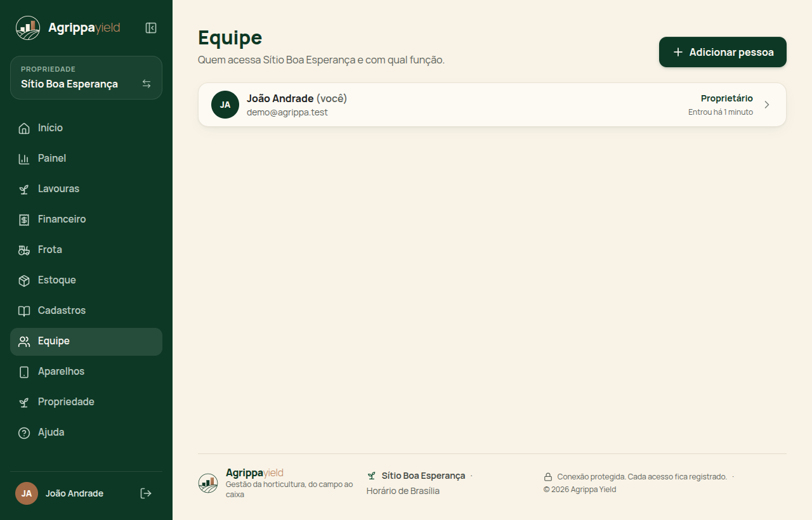
Task: Click the Agrippa Yield logo in sidebar
Action: click(x=68, y=28)
